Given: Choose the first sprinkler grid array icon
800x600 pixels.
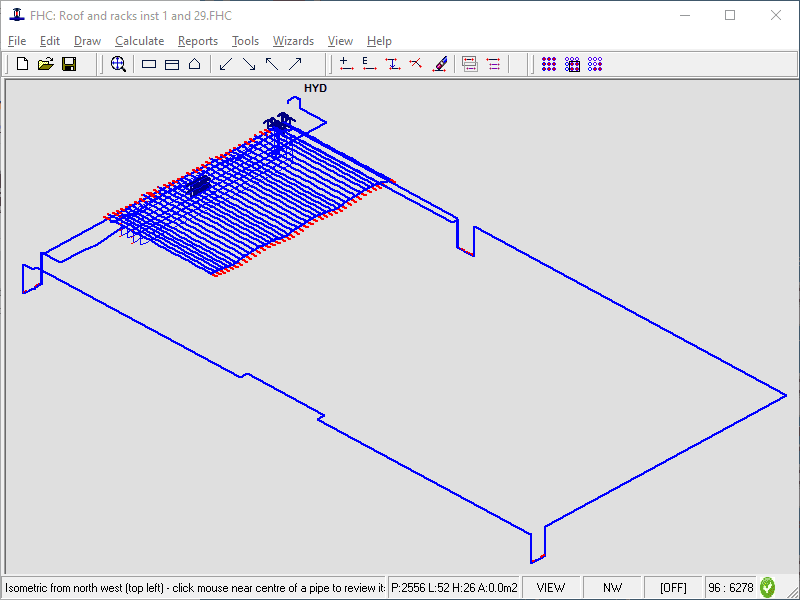Looking at the screenshot, I should coord(548,64).
